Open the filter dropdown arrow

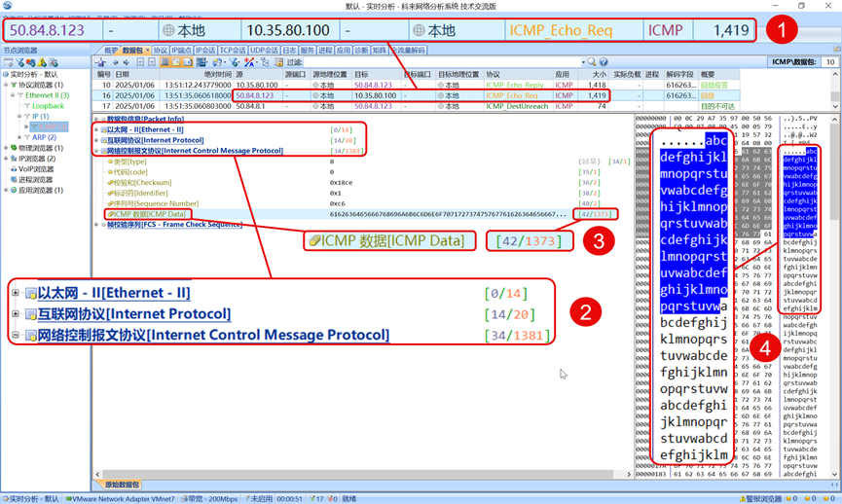pyautogui.click(x=583, y=62)
